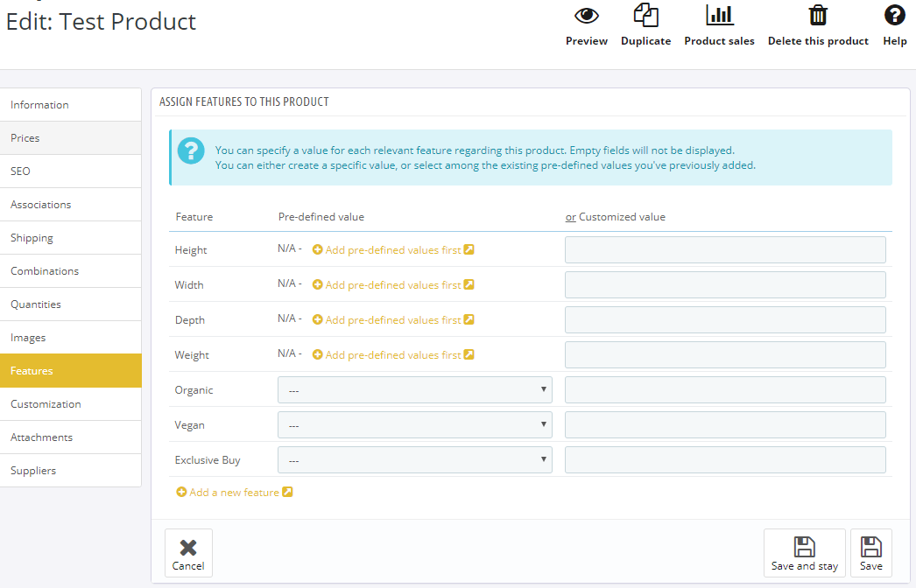Focus the Width customized value field
Screen dimensions: 916x588
point(725,285)
